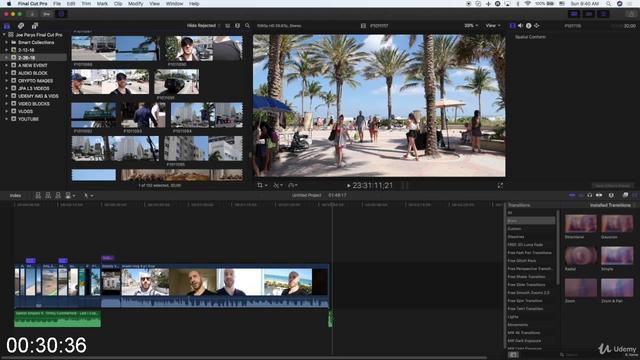640x360 pixels.
Task: Open the Mark menu
Action: pos(102,4)
